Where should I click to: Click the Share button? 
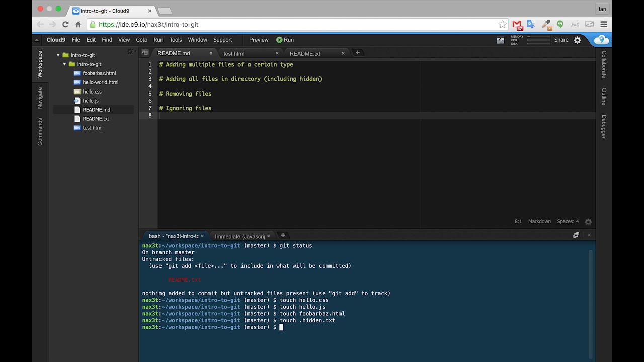tap(561, 40)
